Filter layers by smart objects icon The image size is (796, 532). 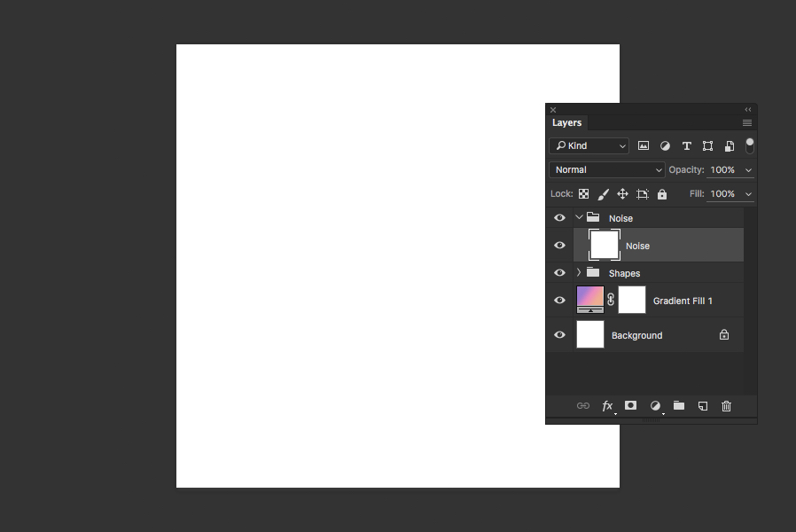click(x=730, y=146)
